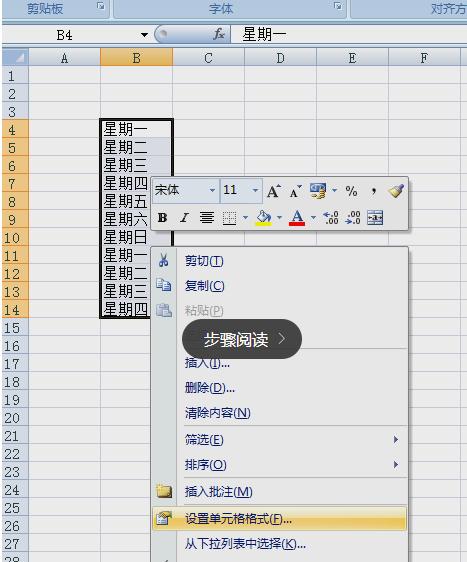Open the font name dropdown 宋体
The image size is (467, 562).
click(213, 190)
